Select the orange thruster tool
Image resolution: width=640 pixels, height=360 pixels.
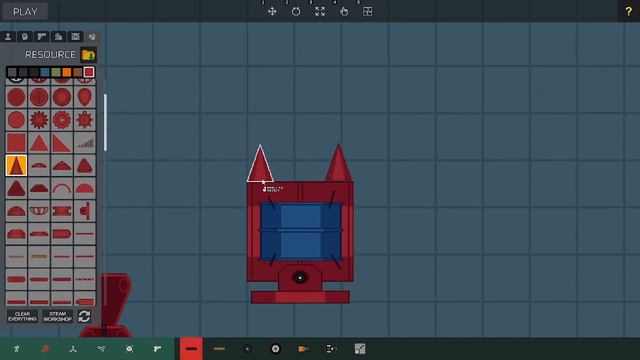pyautogui.click(x=303, y=349)
